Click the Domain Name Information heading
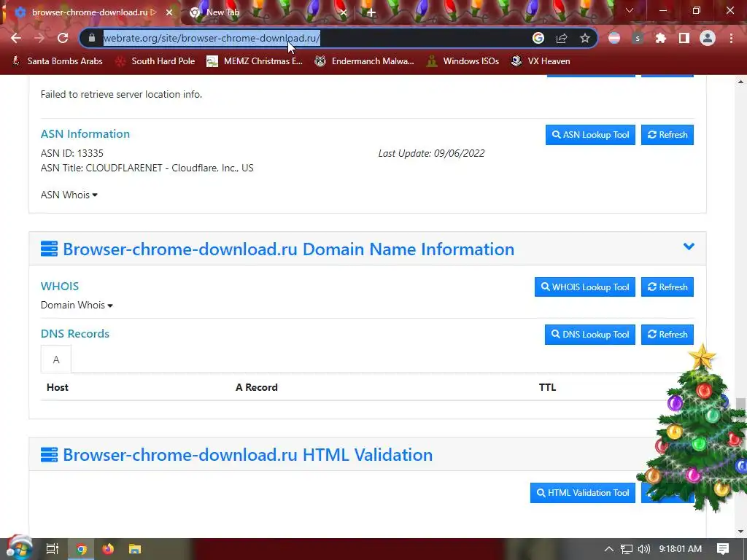Image resolution: width=747 pixels, height=560 pixels. tap(288, 249)
